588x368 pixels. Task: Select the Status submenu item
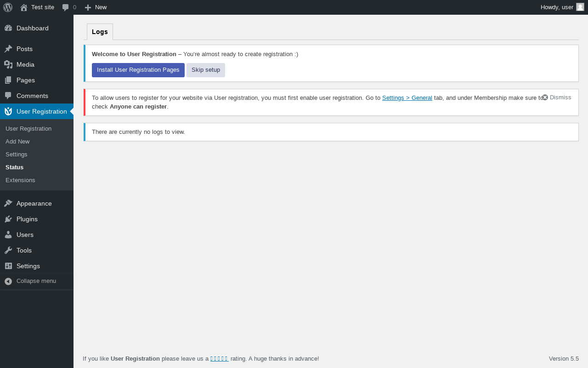click(14, 167)
